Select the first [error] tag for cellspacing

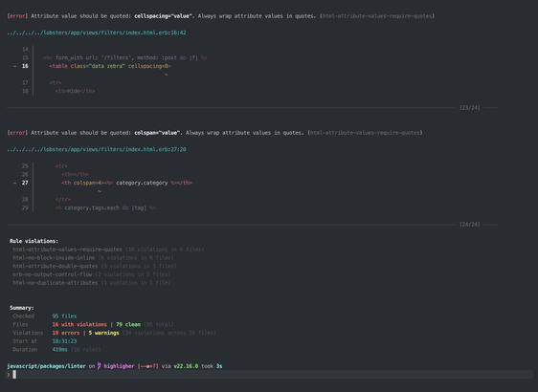tap(17, 16)
